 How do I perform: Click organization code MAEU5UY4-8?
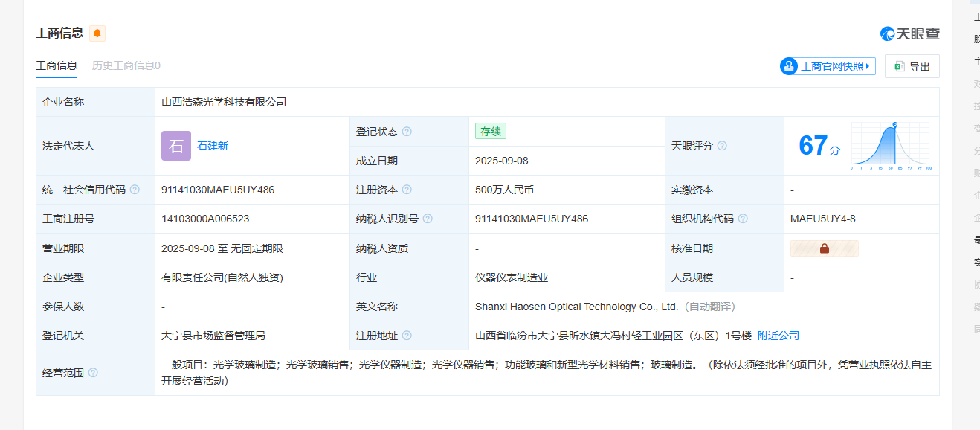click(823, 219)
